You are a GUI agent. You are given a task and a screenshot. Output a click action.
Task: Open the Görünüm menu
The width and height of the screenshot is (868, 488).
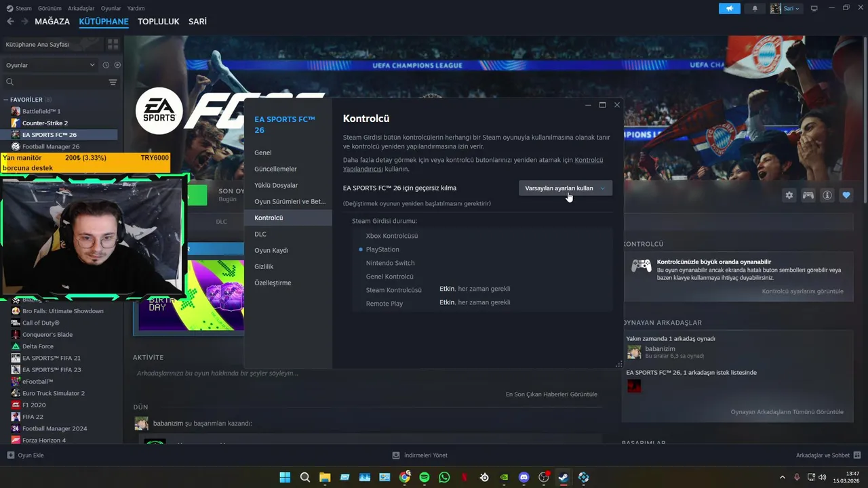(50, 8)
